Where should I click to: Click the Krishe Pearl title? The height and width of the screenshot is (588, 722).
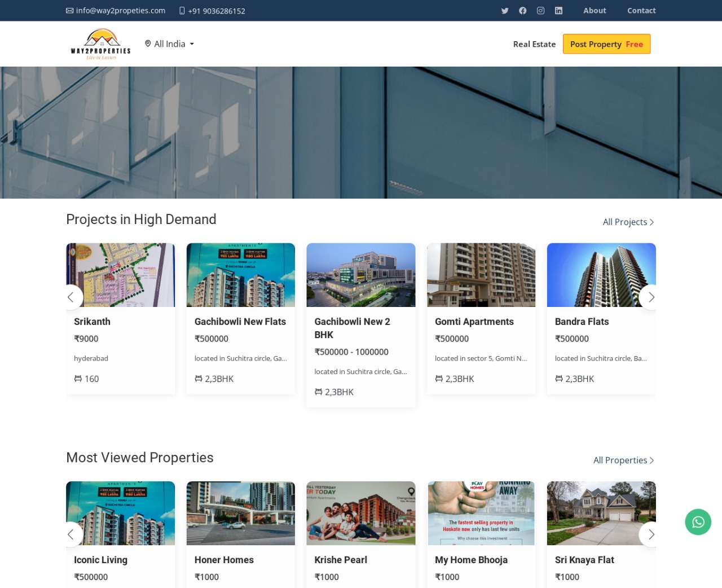click(341, 560)
